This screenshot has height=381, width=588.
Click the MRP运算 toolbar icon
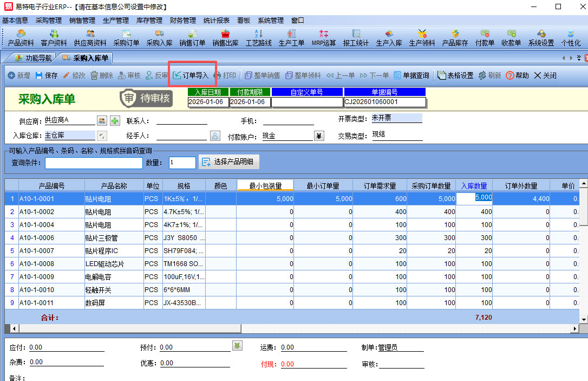(x=324, y=38)
